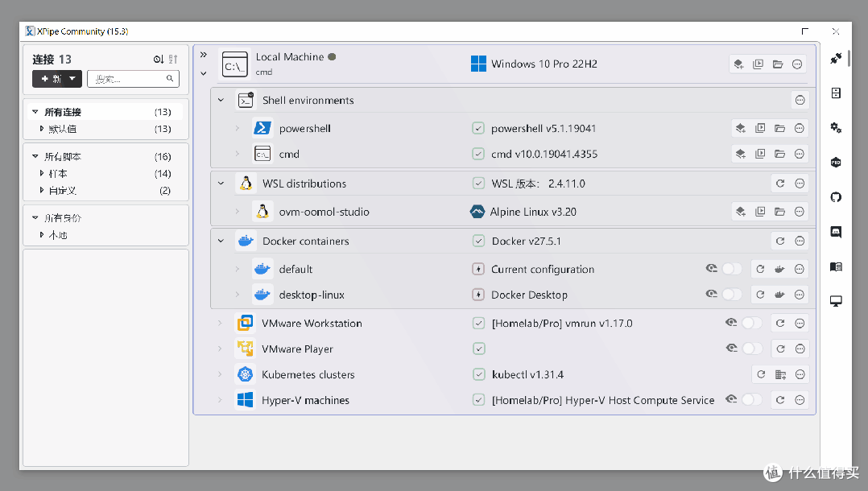Click powershell status checkmark

point(478,129)
